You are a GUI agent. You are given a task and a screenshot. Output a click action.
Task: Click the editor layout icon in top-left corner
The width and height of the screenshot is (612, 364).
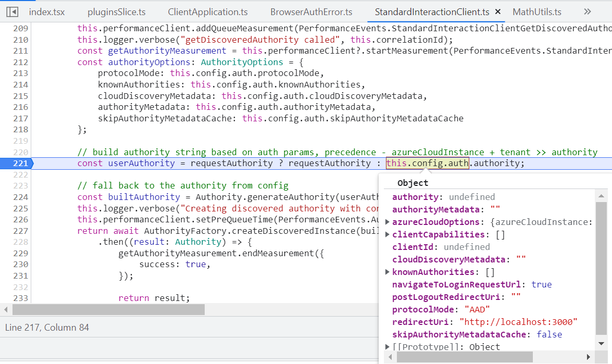11,10
